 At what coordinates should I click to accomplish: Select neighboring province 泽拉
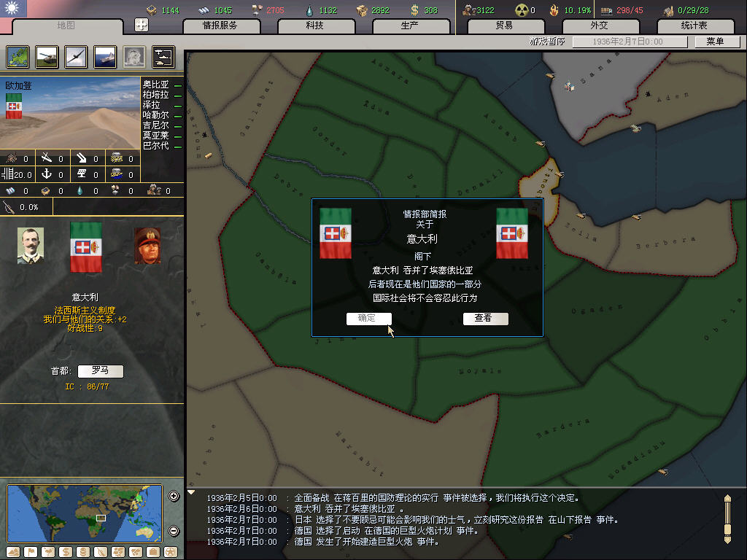[151, 105]
